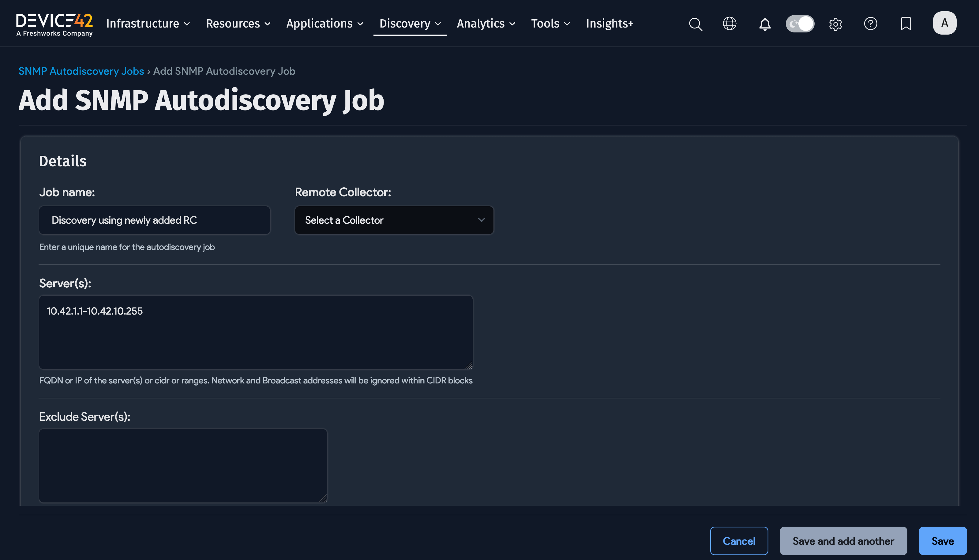Open the global search
Image resolution: width=979 pixels, height=560 pixels.
[696, 24]
